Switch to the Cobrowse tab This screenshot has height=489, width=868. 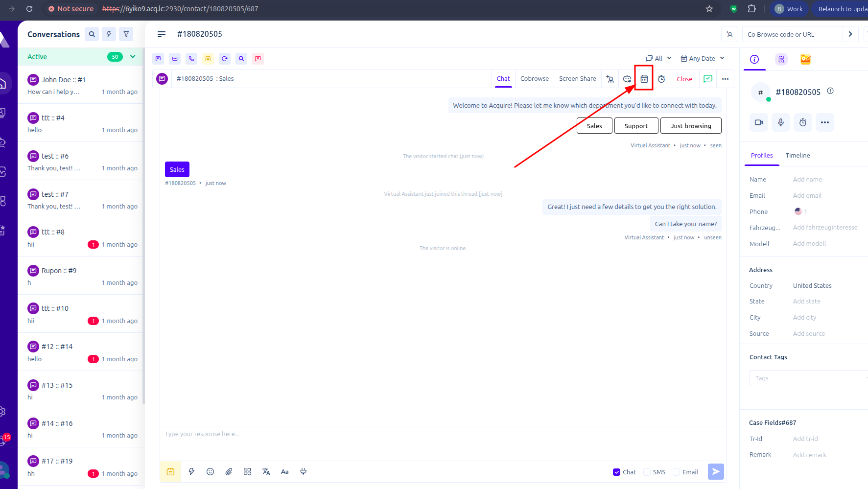pyautogui.click(x=535, y=79)
